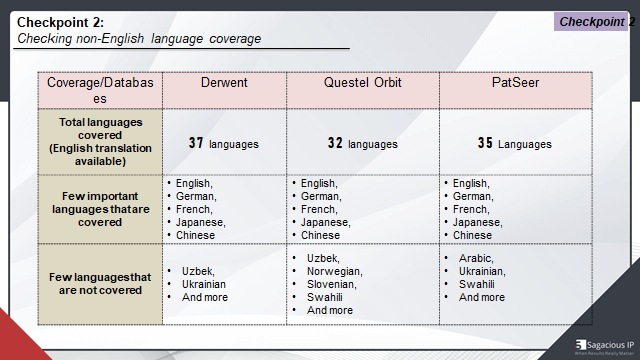Click Slovenian in Questel Orbit column

[331, 284]
